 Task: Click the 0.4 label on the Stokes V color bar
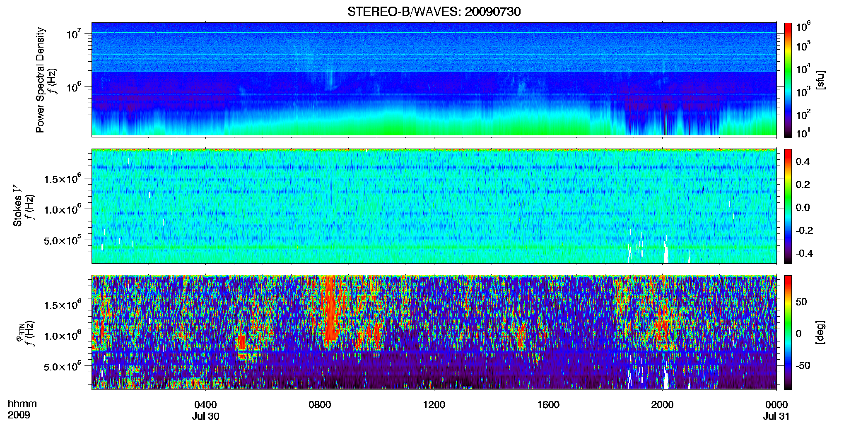coord(803,162)
